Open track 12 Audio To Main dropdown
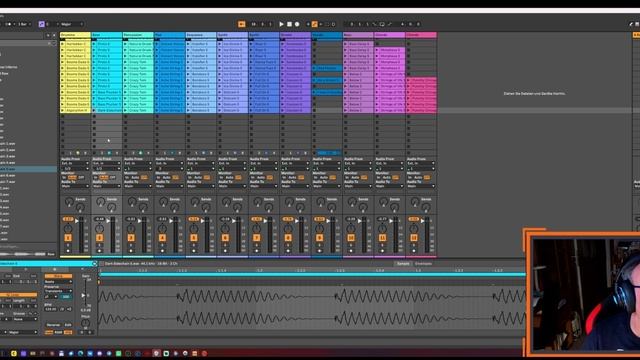 (421, 186)
